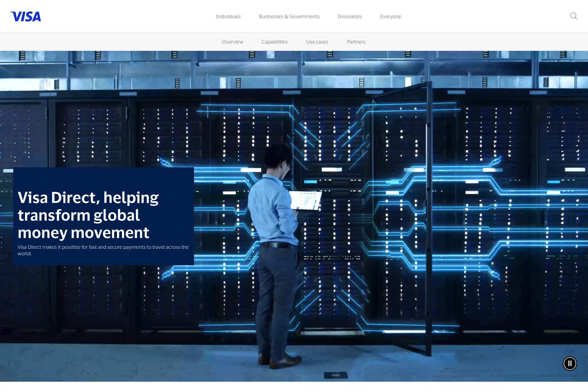
Task: Go to the Overview section
Action: [232, 42]
